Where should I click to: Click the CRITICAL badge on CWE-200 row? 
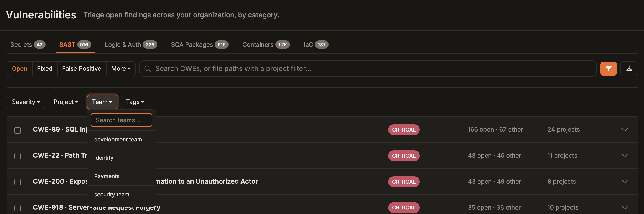pos(404,182)
